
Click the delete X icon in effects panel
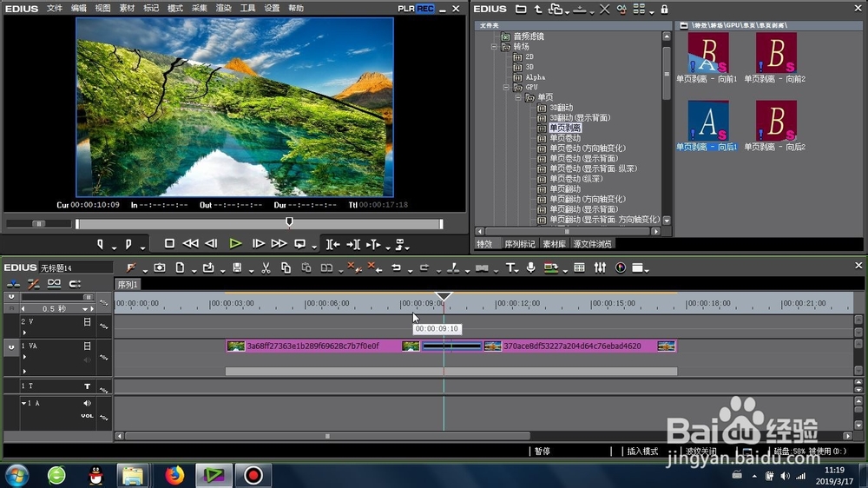604,9
